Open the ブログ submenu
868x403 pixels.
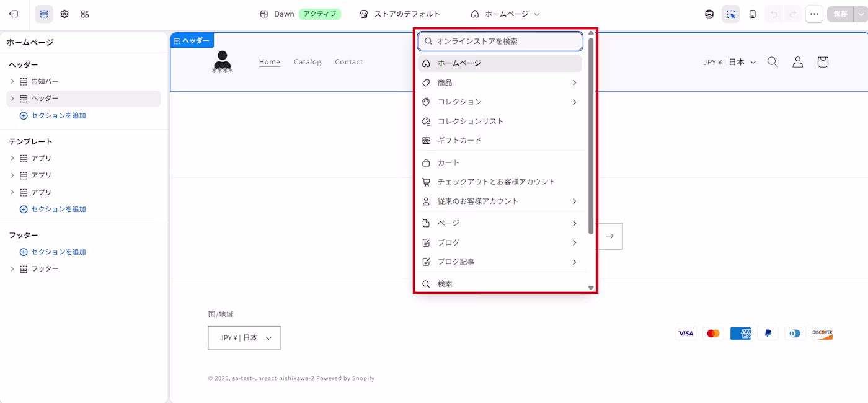point(500,242)
